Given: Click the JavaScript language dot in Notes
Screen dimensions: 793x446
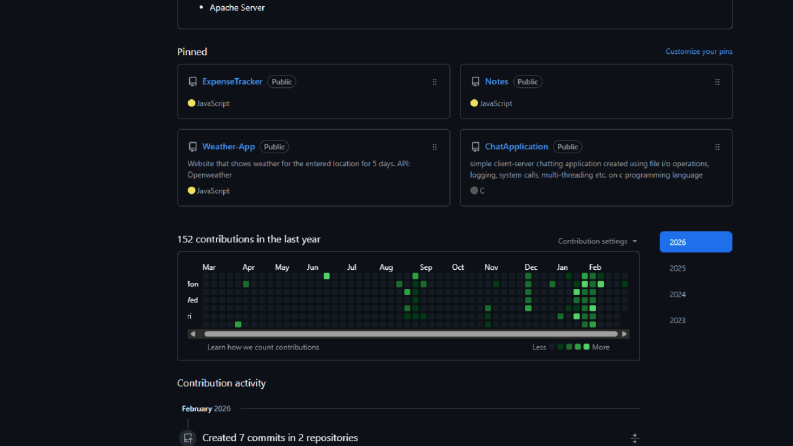Looking at the screenshot, I should click(474, 103).
